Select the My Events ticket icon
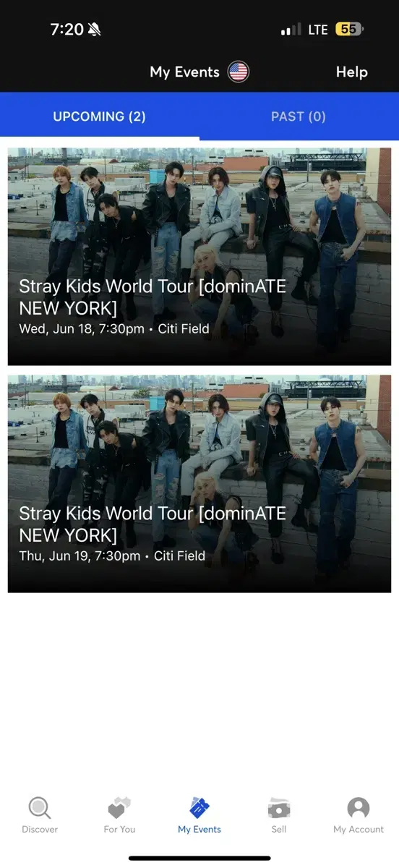The width and height of the screenshot is (399, 868). (199, 808)
